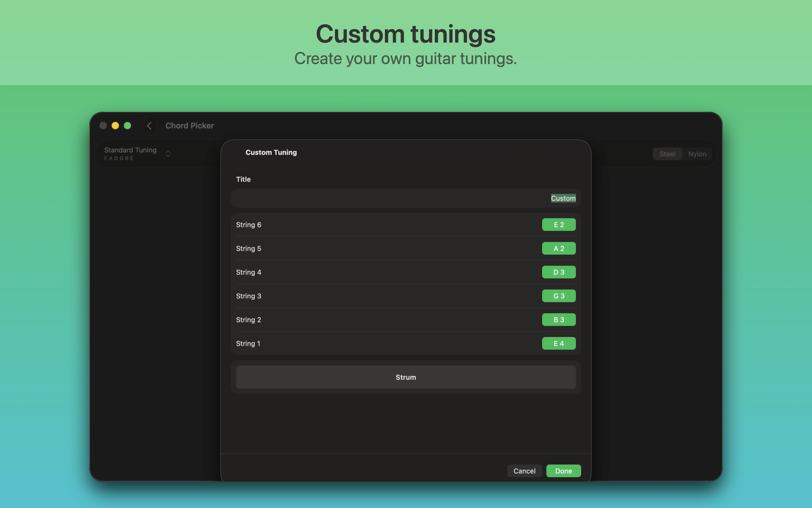Image resolution: width=812 pixels, height=508 pixels.
Task: Click the String 3 label
Action: point(249,296)
